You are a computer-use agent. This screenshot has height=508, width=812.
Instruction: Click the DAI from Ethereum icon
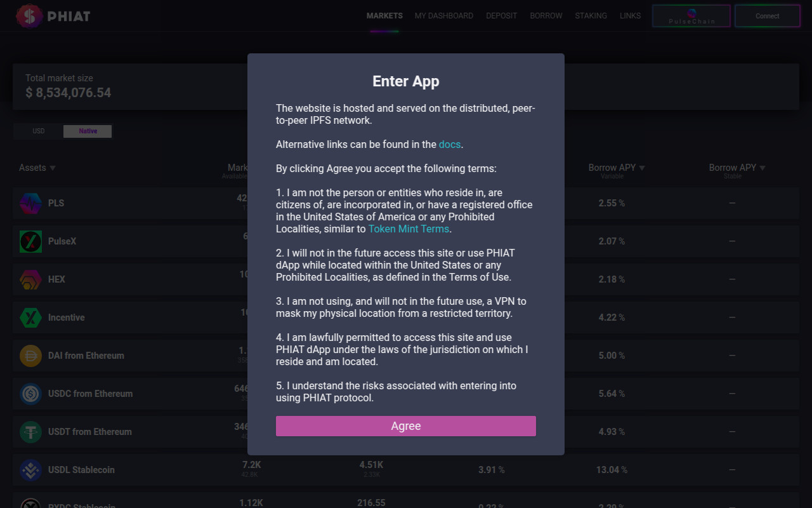[30, 356]
